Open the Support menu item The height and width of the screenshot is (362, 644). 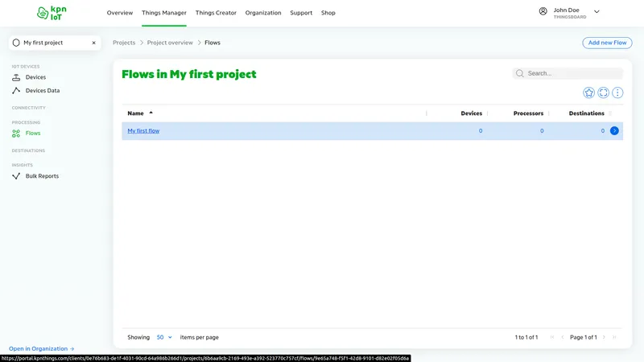click(x=301, y=13)
